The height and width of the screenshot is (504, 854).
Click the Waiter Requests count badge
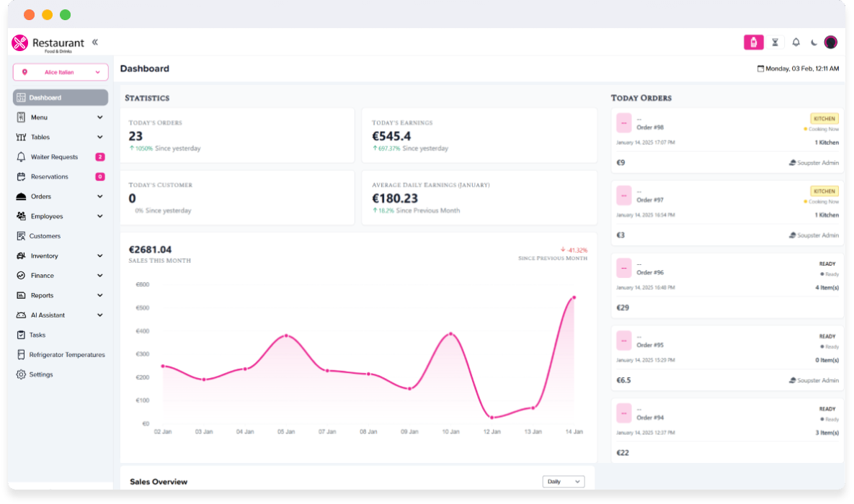(100, 157)
